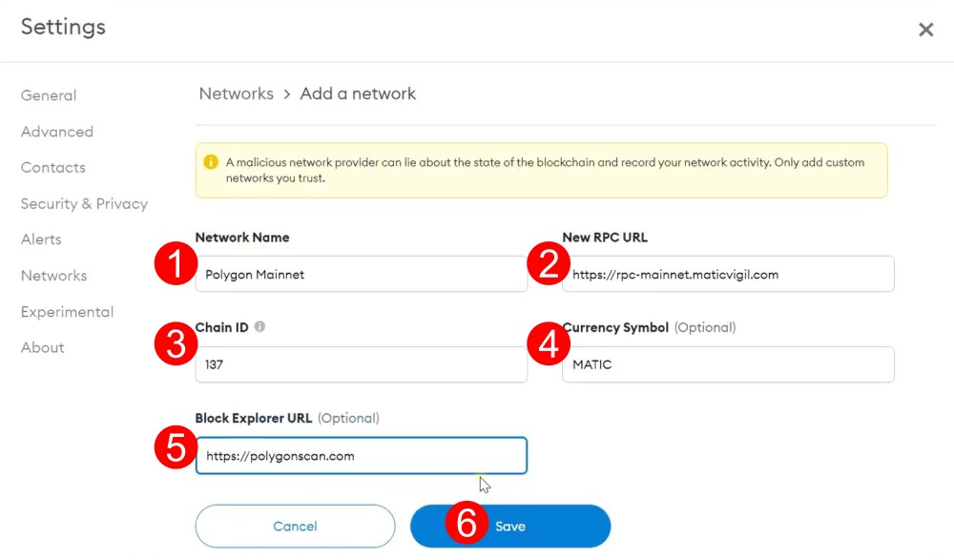This screenshot has width=954, height=560.
Task: Click the Chain ID info icon
Action: point(259,327)
